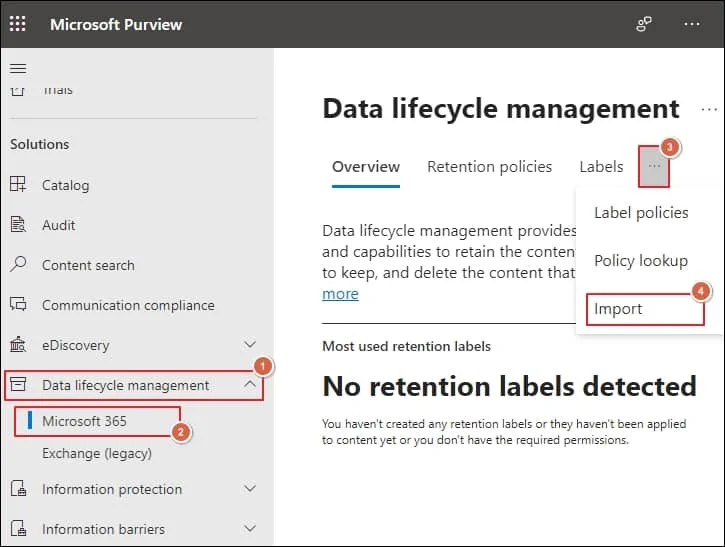725x547 pixels.
Task: Switch to the Overview tab
Action: pos(366,167)
